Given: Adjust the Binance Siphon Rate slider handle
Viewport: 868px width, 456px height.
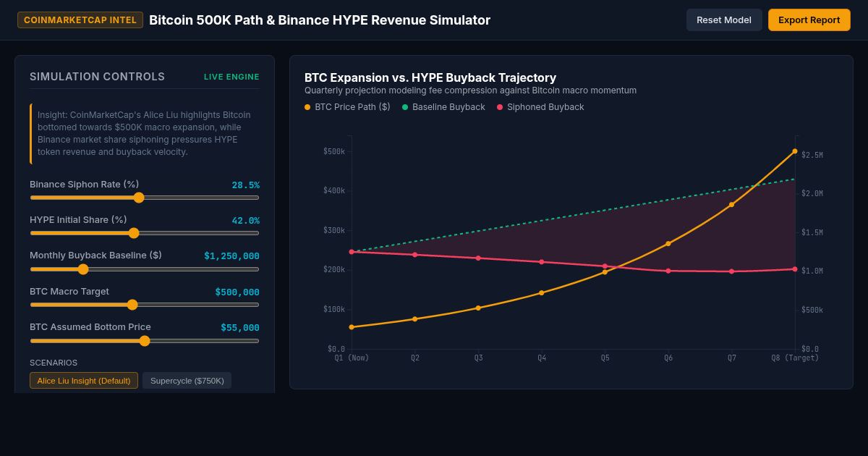Looking at the screenshot, I should [139, 198].
